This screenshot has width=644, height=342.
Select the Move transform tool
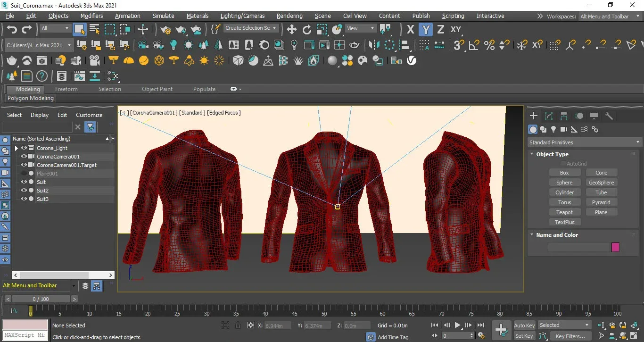291,29
